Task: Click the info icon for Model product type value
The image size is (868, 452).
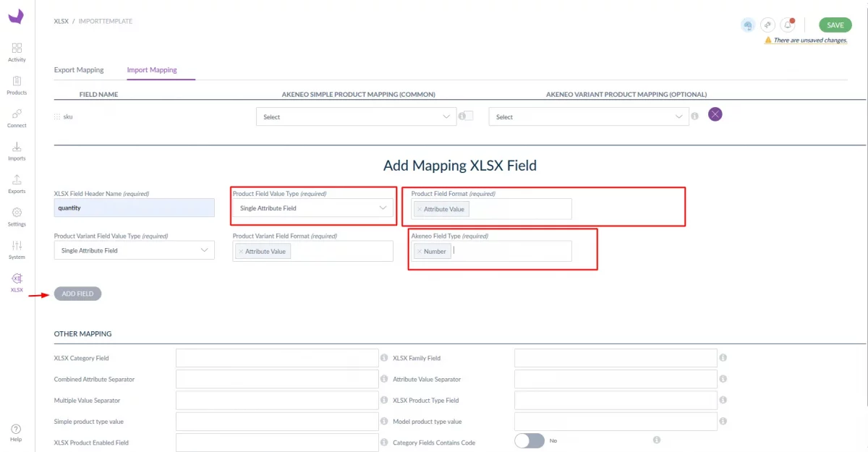Action: pyautogui.click(x=723, y=421)
